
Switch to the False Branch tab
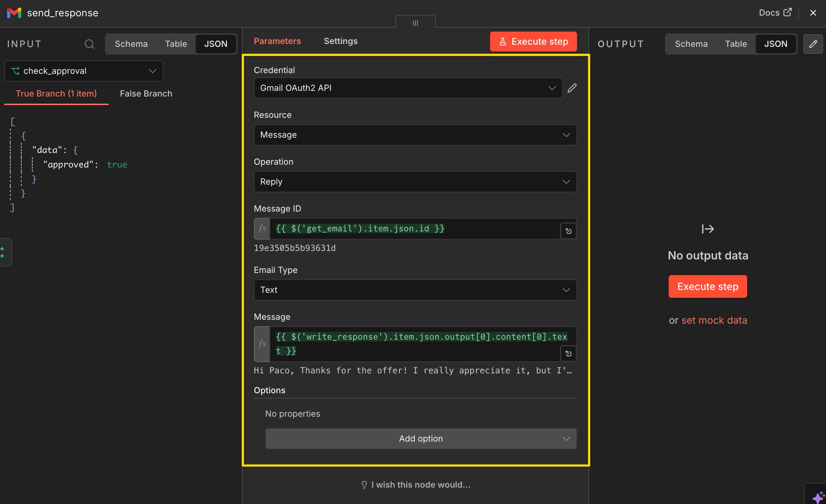(146, 94)
